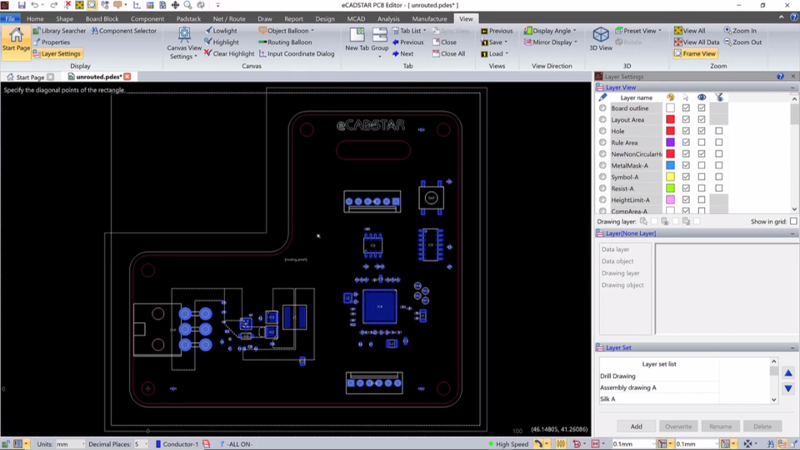Select Assembly drawing A layer set

[659, 388]
